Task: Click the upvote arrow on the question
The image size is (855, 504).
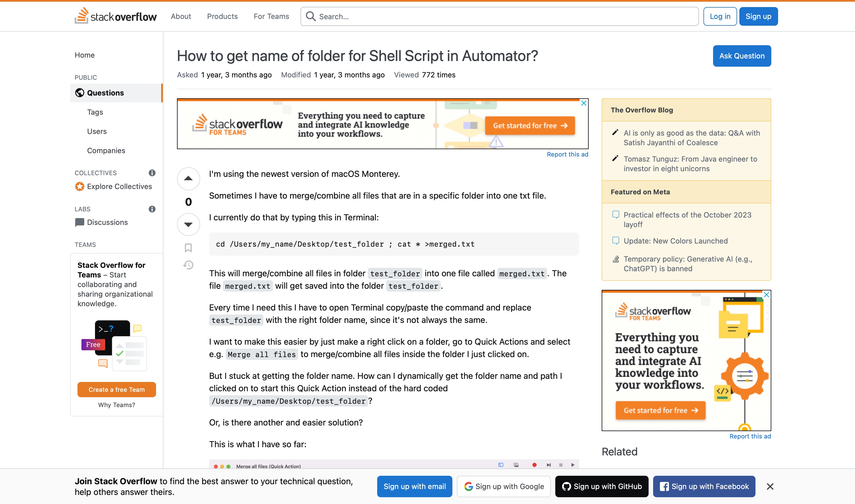Action: (x=188, y=179)
